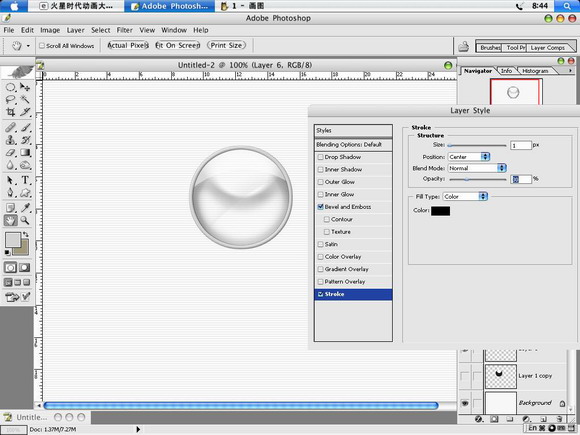Click the stroke Size slider
Viewport: 580px width, 435px height.
click(477, 145)
